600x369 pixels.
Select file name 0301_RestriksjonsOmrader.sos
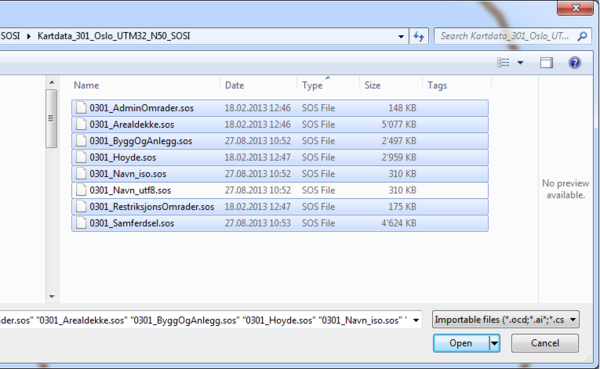pyautogui.click(x=152, y=207)
